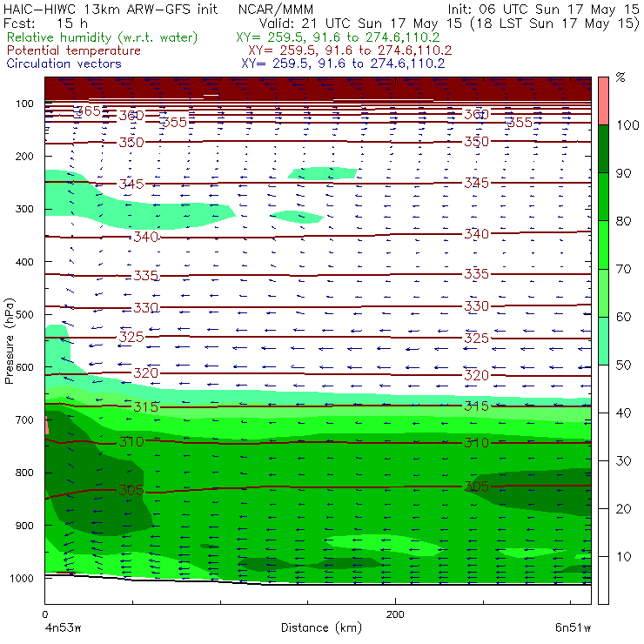Click the blue 'Circulation vectors' label

coord(64,64)
